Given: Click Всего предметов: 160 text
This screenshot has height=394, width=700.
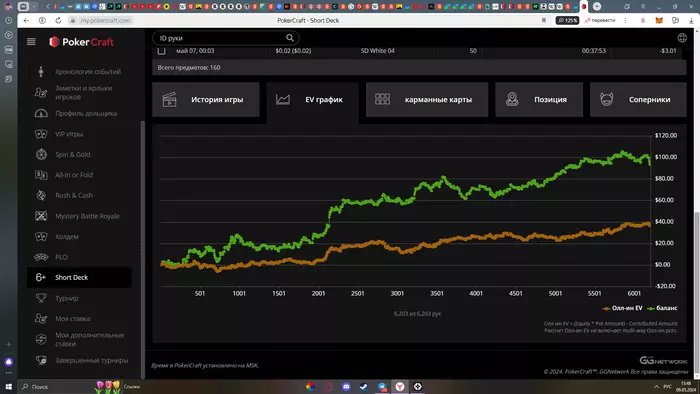Looking at the screenshot, I should pos(189,67).
